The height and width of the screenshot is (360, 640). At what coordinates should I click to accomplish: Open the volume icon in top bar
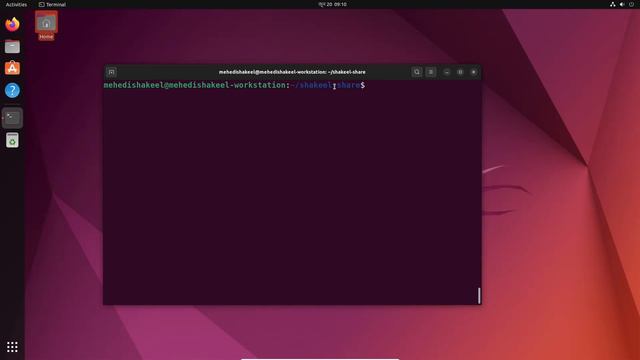coord(622,4)
